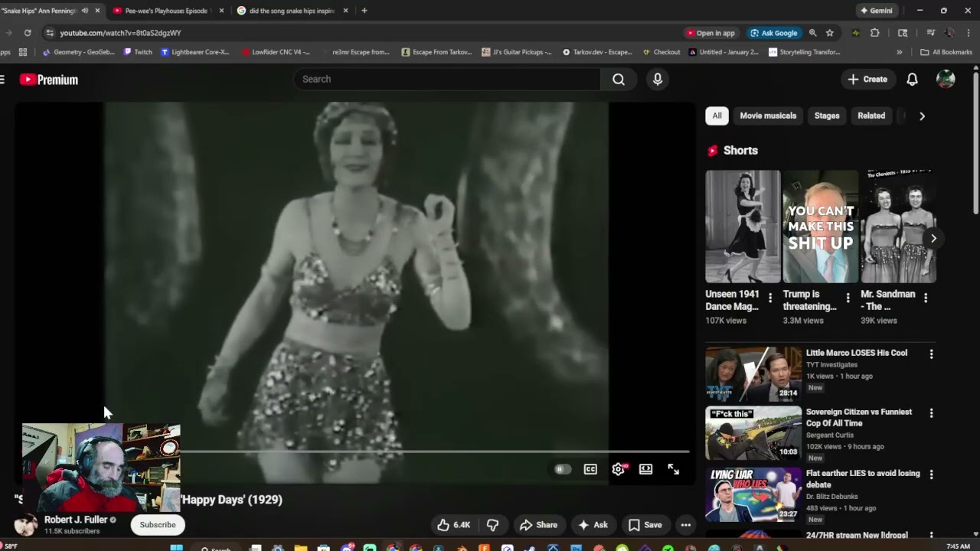Open the video settings gear
This screenshot has width=980, height=551.
[619, 469]
